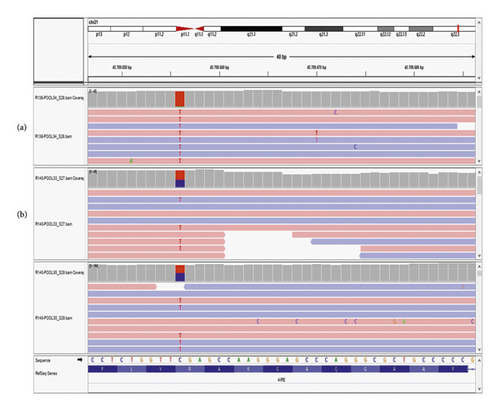Flip strand using the Sequence track arrow
Screen dimensions: 500x411
(x=80, y=360)
